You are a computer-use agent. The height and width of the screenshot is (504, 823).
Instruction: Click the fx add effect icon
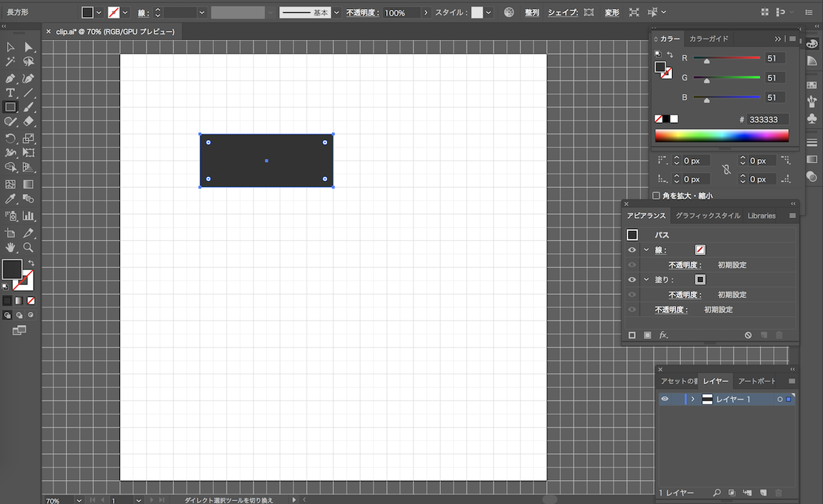[663, 335]
